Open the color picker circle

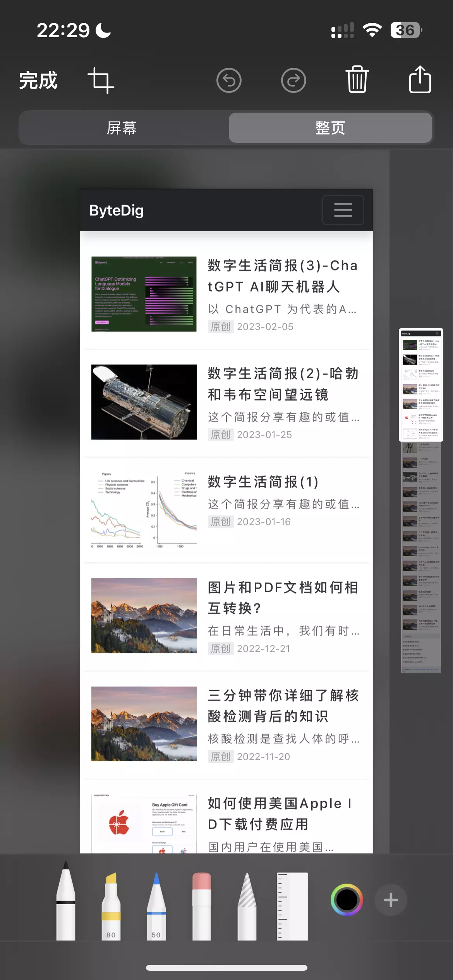coord(347,900)
